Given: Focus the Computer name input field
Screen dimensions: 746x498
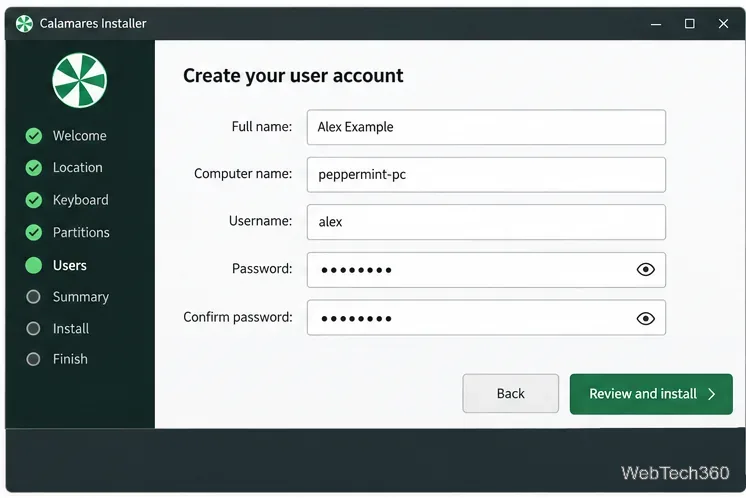Looking at the screenshot, I should (x=486, y=175).
